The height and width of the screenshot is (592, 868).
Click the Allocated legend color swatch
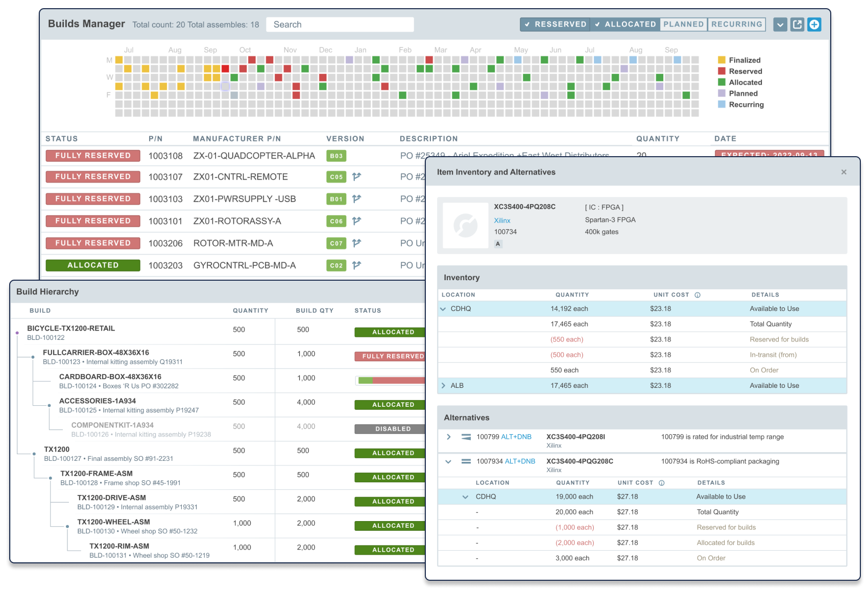click(721, 82)
